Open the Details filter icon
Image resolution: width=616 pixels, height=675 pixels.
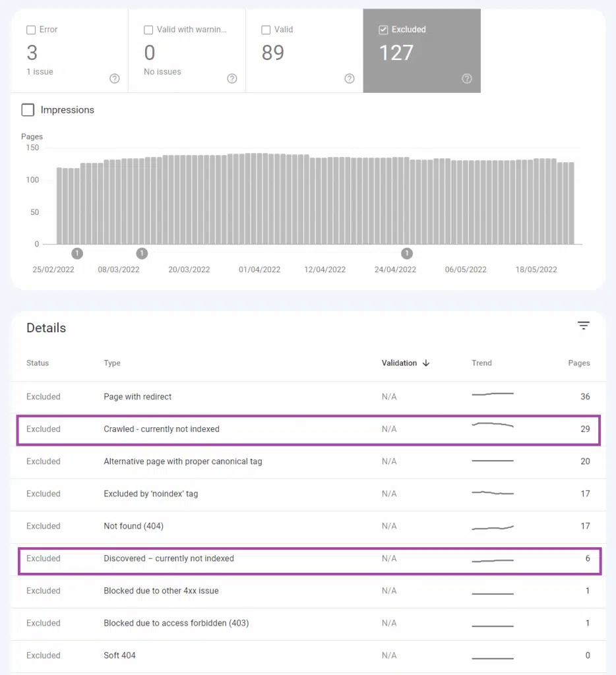coord(583,326)
